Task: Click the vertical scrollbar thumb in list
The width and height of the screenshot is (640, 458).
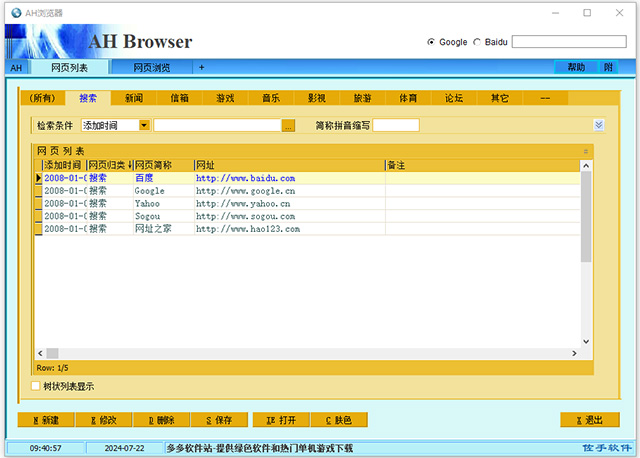Action: pyautogui.click(x=586, y=216)
